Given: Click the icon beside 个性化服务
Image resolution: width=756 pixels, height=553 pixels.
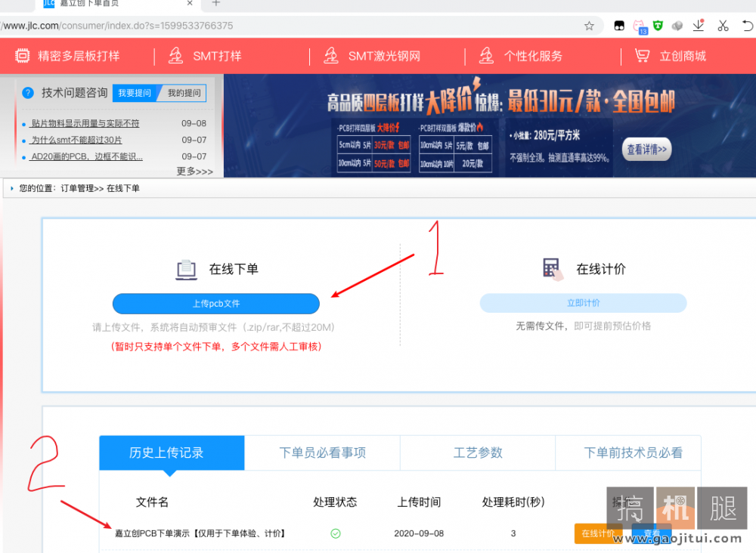Looking at the screenshot, I should click(x=486, y=56).
